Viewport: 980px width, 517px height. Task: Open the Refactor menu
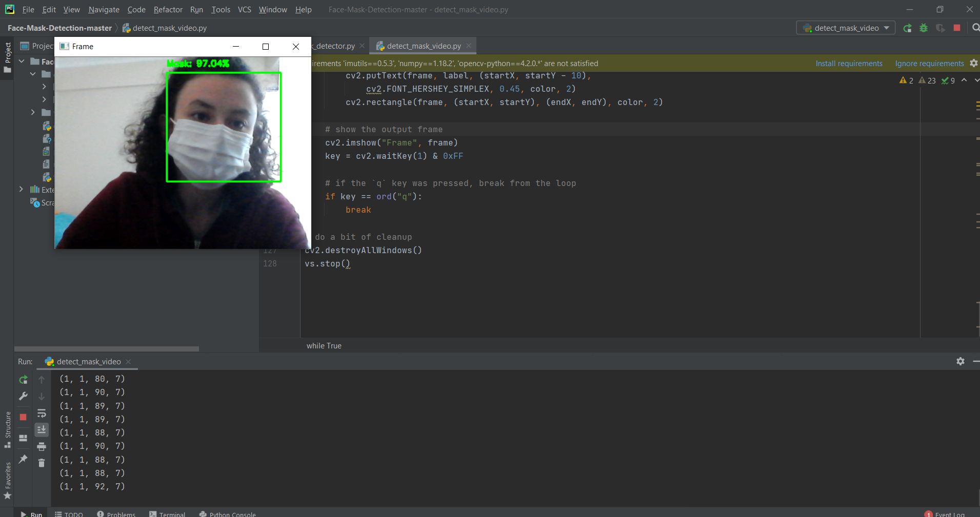168,10
